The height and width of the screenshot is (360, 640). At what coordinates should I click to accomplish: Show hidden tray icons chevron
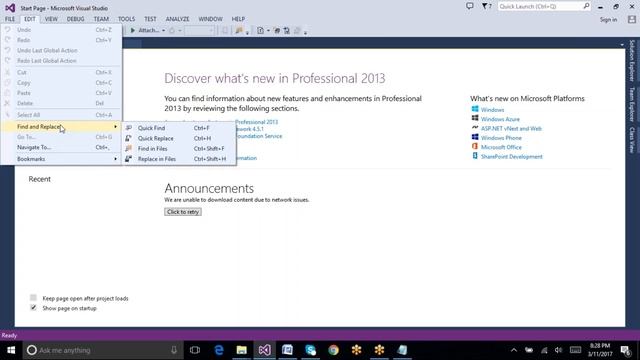pos(514,350)
